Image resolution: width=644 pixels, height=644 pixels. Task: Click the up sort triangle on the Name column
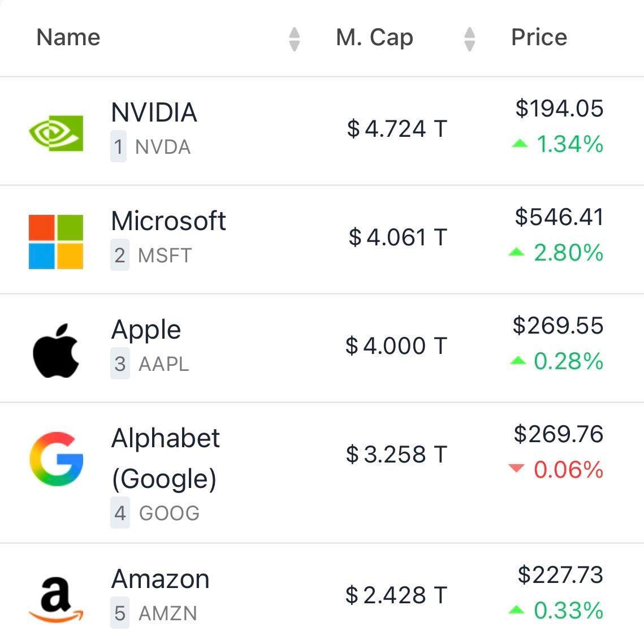[x=295, y=33]
